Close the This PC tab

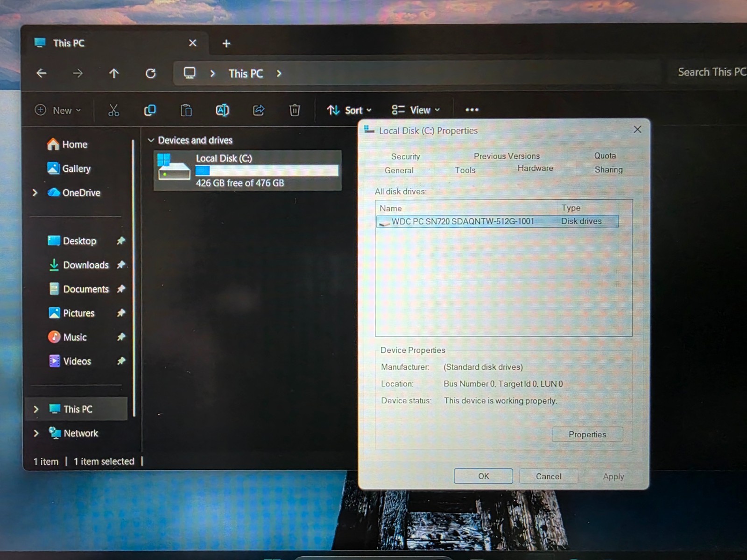(x=192, y=43)
